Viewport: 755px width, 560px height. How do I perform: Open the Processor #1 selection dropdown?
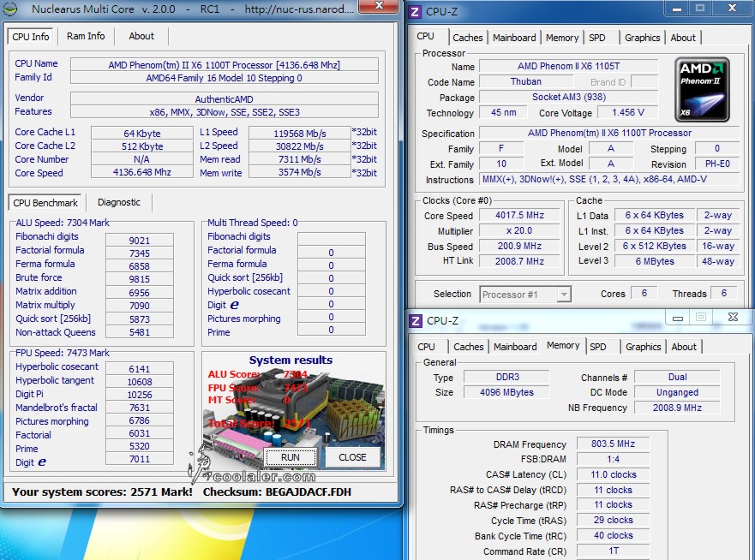click(525, 294)
